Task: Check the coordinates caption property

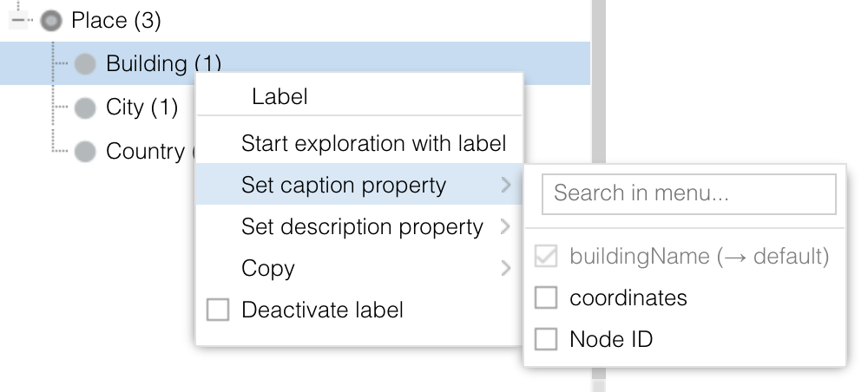Action: tap(546, 298)
